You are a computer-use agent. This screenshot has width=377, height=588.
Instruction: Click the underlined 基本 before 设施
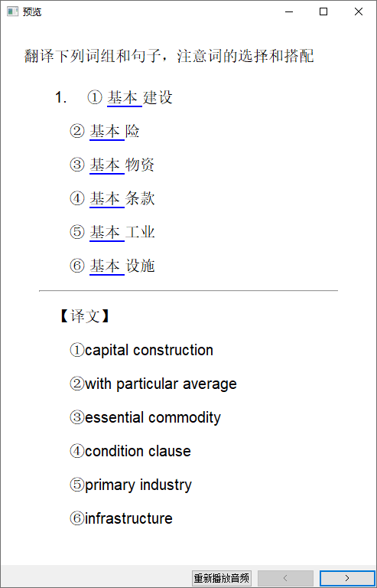107,266
